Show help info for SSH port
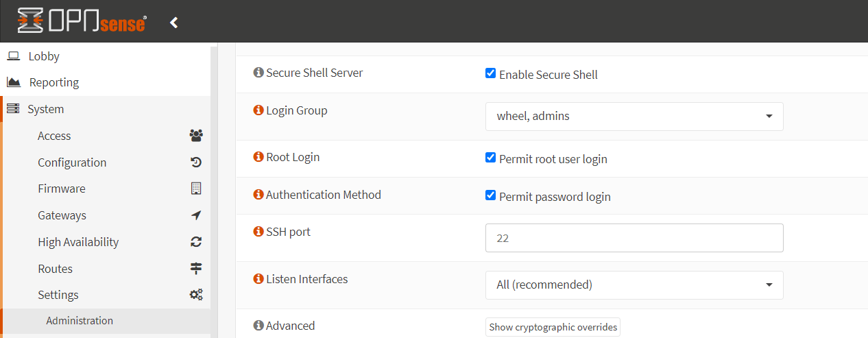The width and height of the screenshot is (868, 338). click(x=258, y=232)
